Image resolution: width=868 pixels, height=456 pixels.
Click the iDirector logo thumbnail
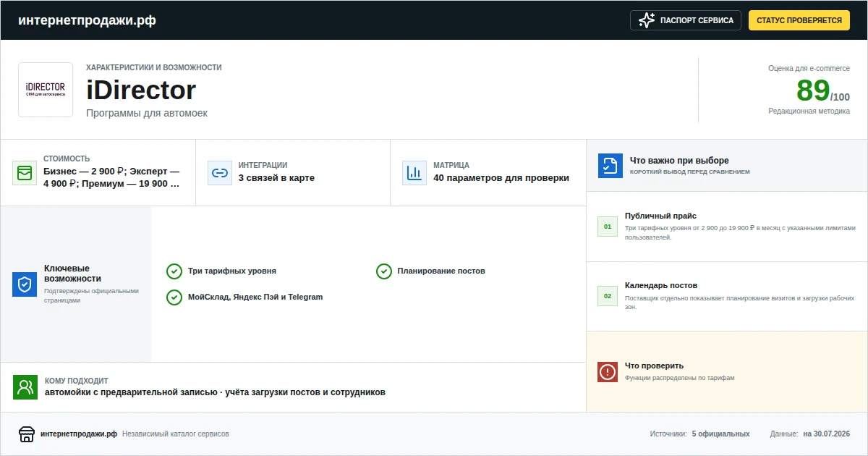46,90
